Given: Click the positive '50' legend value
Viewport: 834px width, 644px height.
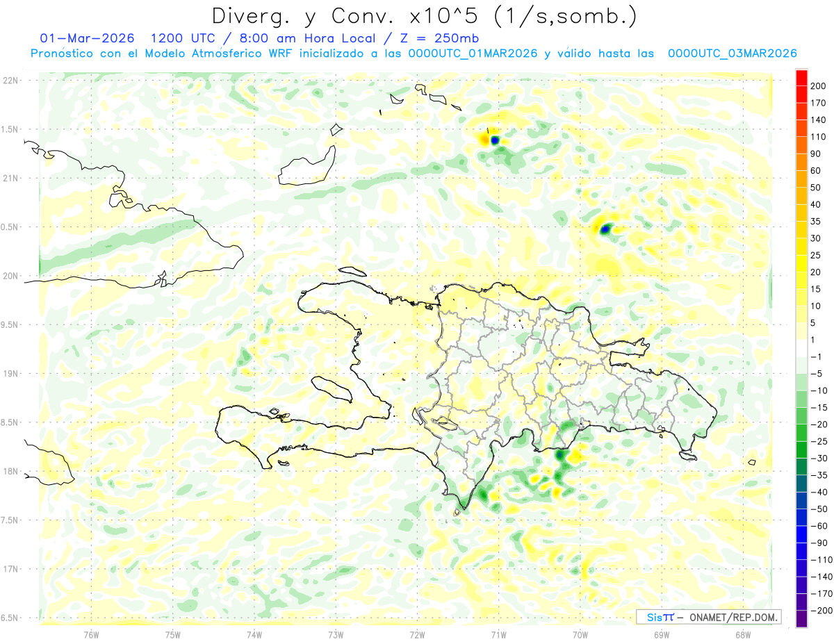Looking at the screenshot, I should coord(816,188).
